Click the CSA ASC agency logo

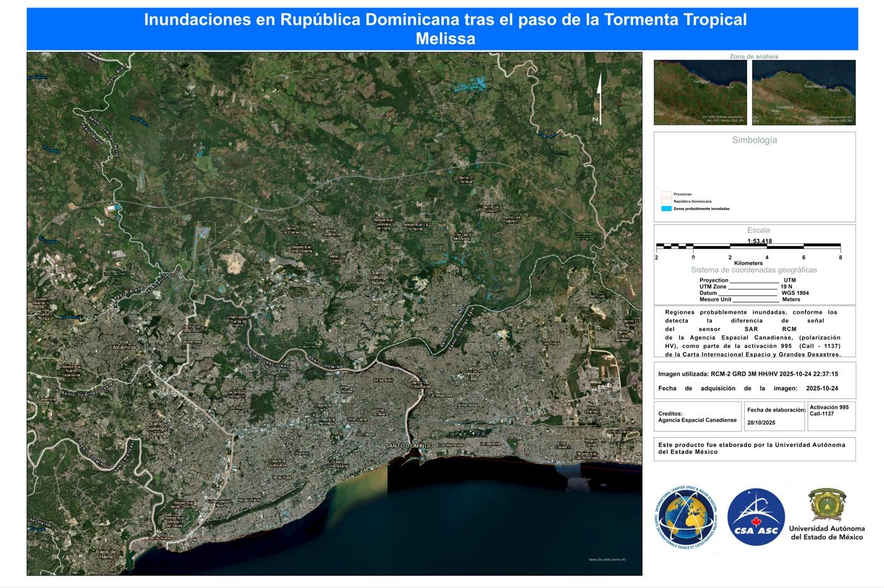point(756,517)
